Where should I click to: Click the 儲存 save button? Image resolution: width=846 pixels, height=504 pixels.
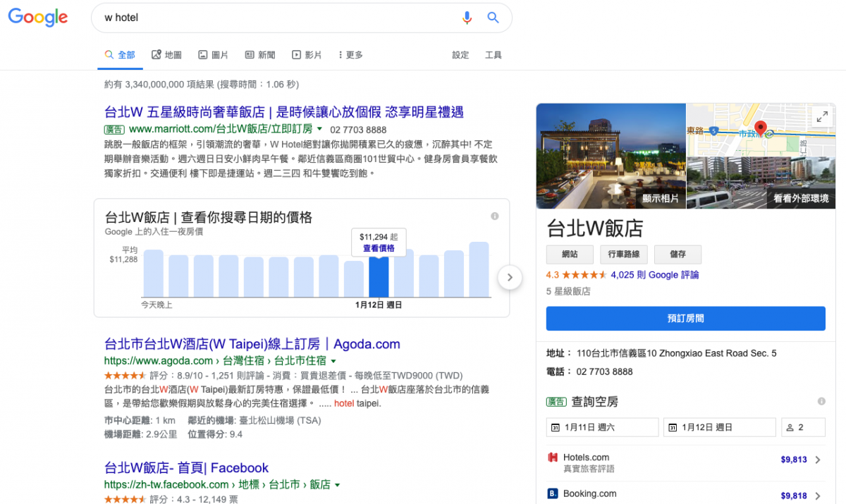point(678,254)
